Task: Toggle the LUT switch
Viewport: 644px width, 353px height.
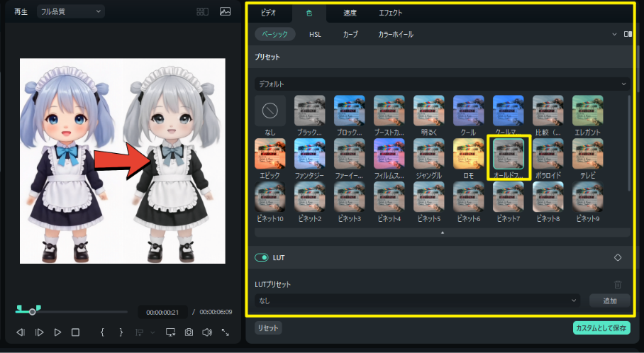Action: [262, 257]
